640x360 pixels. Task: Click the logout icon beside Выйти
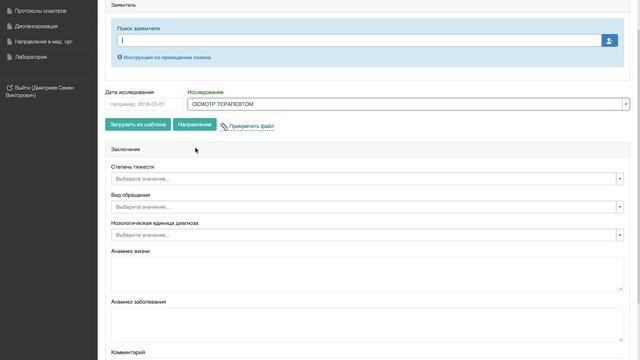tap(10, 88)
